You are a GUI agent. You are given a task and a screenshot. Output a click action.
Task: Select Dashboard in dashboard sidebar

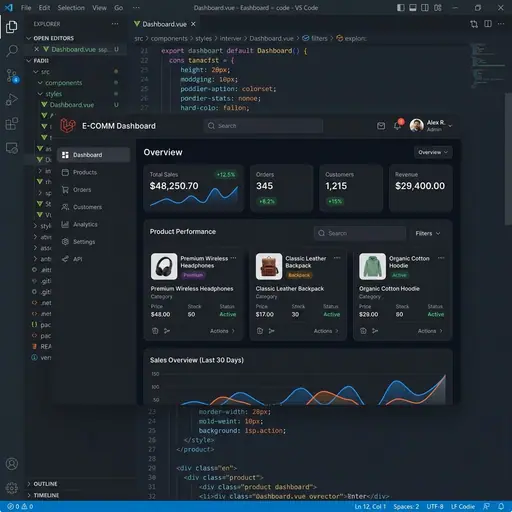[x=93, y=155]
